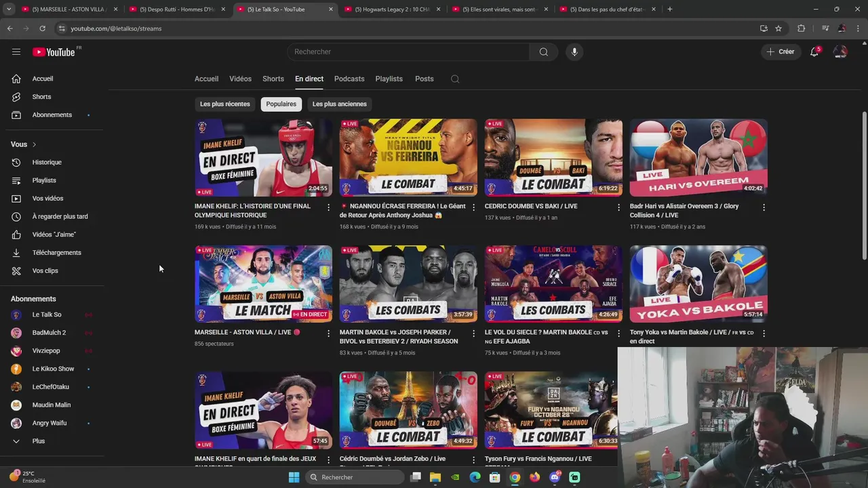
Task: Click the Créer button
Action: coord(781,52)
